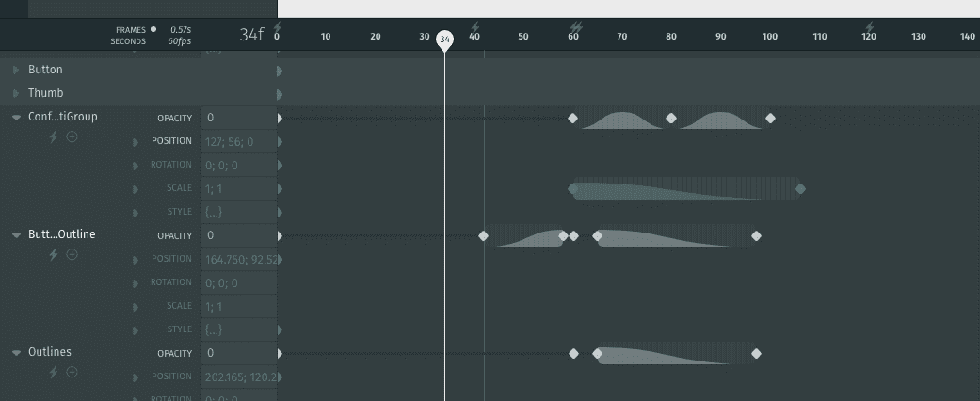
Task: Collapse the Outlines layer
Action: tap(17, 353)
